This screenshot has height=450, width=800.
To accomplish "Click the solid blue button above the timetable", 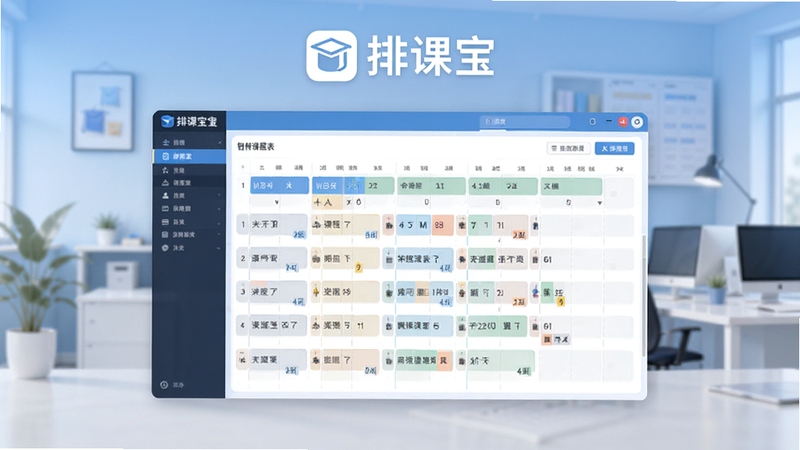I will pyautogui.click(x=614, y=148).
